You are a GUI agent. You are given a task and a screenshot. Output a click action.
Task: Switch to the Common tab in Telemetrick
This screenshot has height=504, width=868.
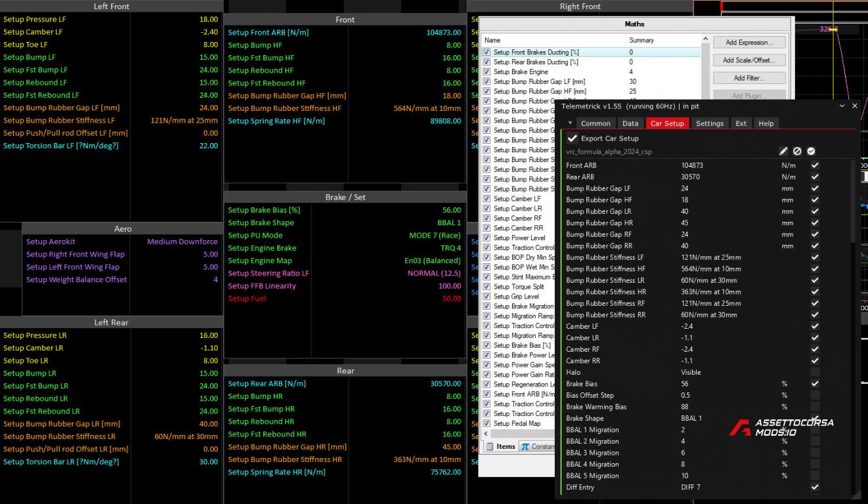596,123
